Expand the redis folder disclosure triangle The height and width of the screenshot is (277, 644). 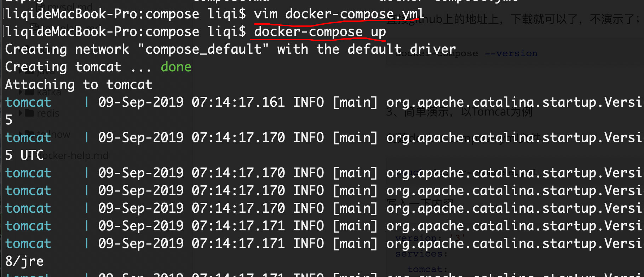pyautogui.click(x=21, y=113)
